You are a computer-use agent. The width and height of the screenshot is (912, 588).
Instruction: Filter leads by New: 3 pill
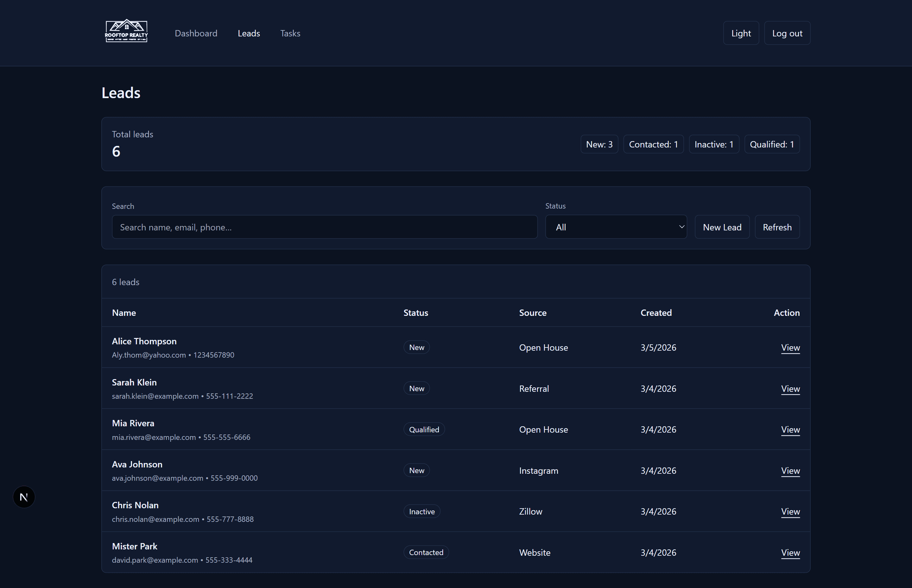(x=599, y=144)
